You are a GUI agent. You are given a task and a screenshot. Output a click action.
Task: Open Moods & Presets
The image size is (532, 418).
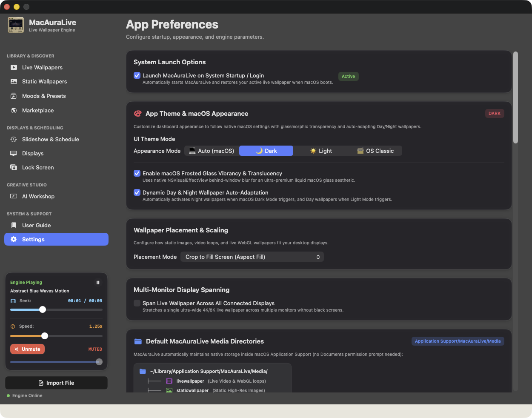pyautogui.click(x=56, y=96)
